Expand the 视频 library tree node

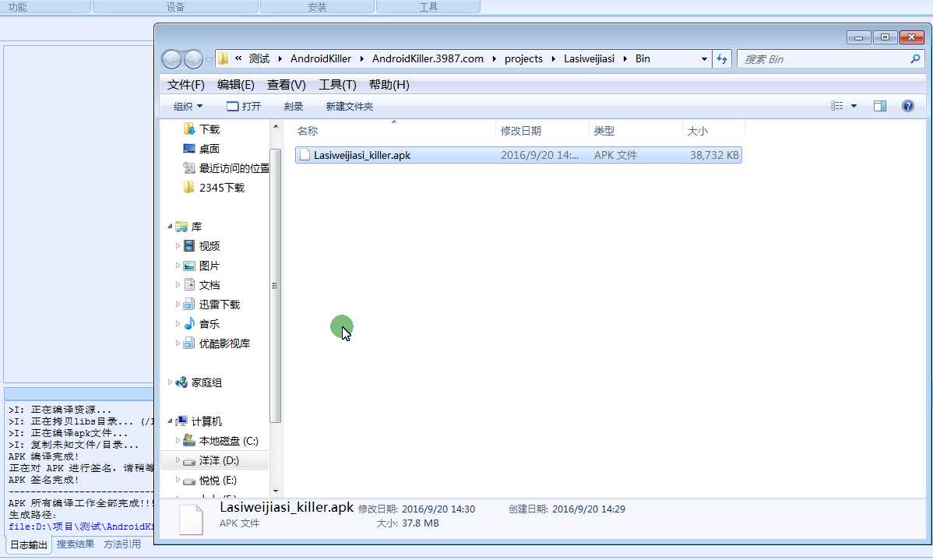(x=178, y=246)
